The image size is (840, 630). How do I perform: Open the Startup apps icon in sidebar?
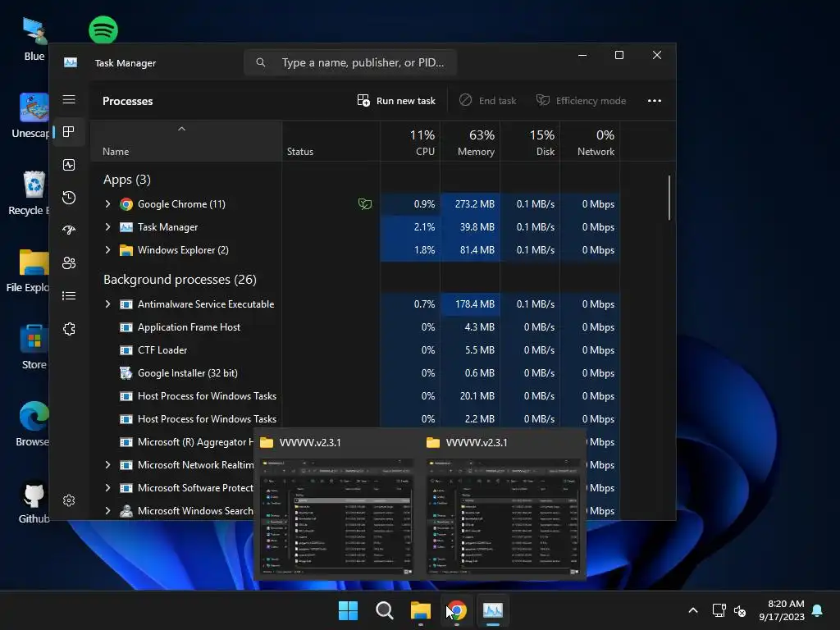pyautogui.click(x=69, y=231)
